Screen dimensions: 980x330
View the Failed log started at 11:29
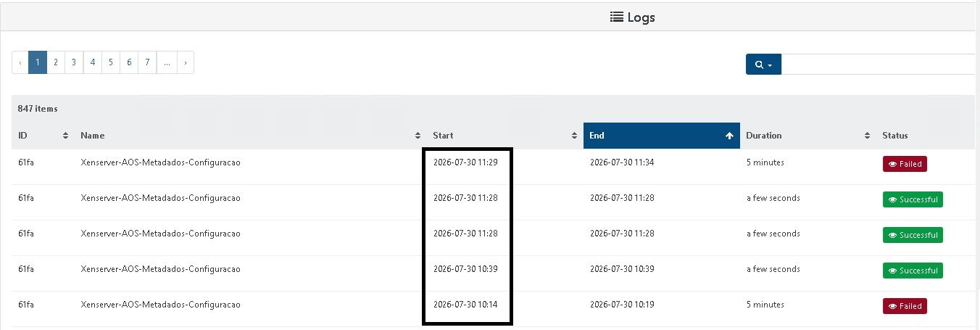click(904, 164)
